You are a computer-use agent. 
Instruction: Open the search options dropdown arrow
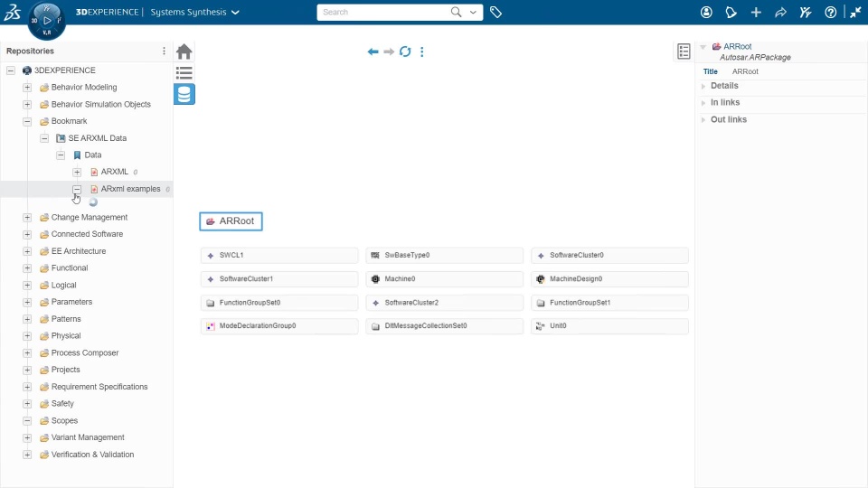coord(473,12)
